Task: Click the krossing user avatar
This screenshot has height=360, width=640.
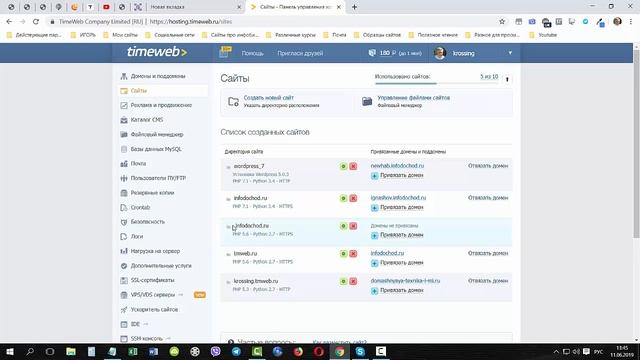Action: click(x=440, y=53)
